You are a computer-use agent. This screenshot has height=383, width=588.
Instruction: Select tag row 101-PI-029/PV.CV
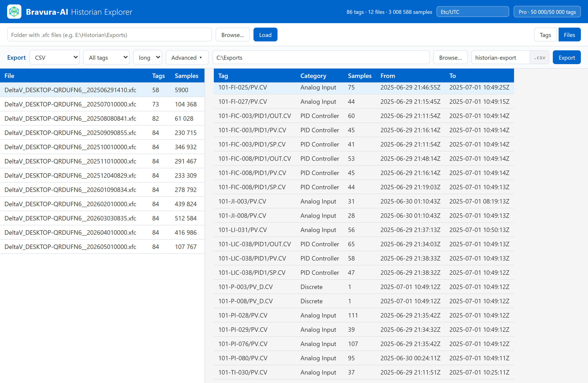point(364,330)
